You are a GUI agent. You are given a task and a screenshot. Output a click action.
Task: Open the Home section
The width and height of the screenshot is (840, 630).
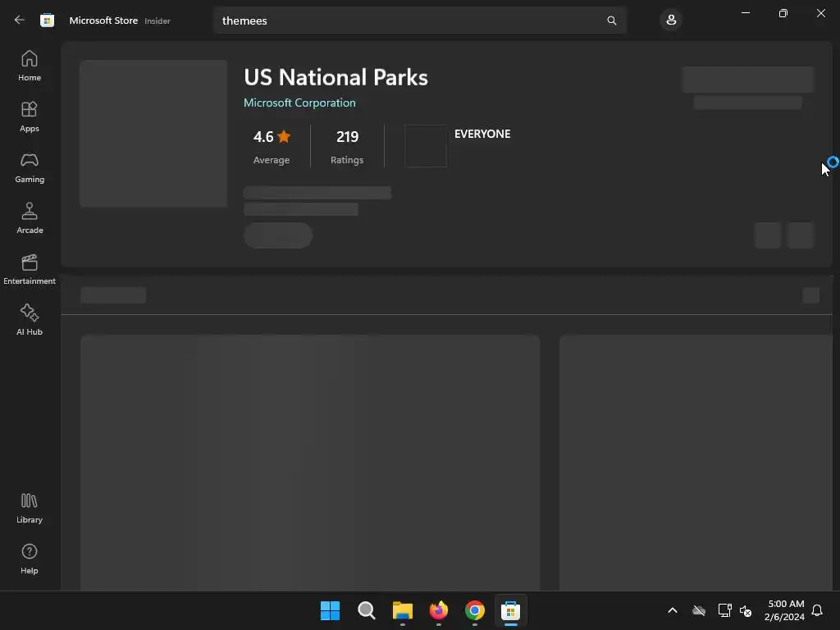click(x=30, y=66)
